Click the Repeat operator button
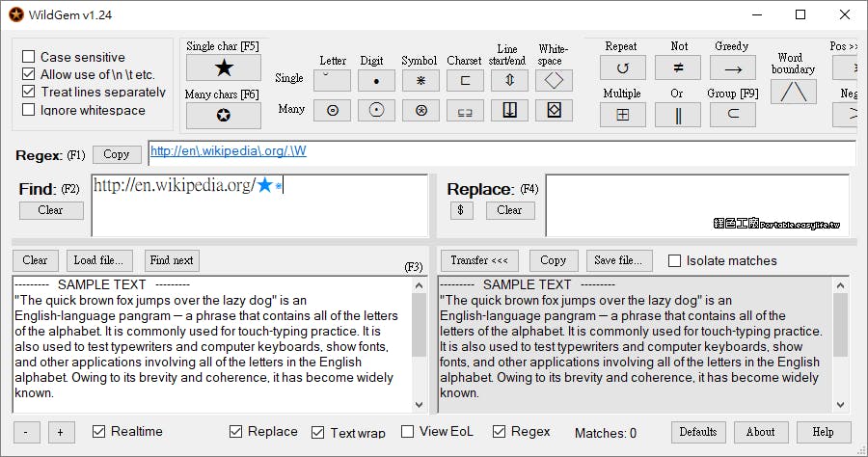 click(x=623, y=68)
